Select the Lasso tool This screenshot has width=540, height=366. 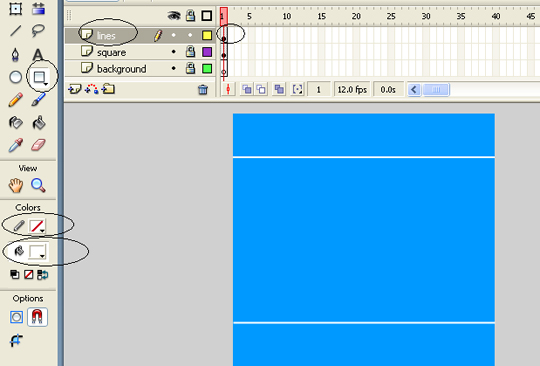pyautogui.click(x=38, y=31)
